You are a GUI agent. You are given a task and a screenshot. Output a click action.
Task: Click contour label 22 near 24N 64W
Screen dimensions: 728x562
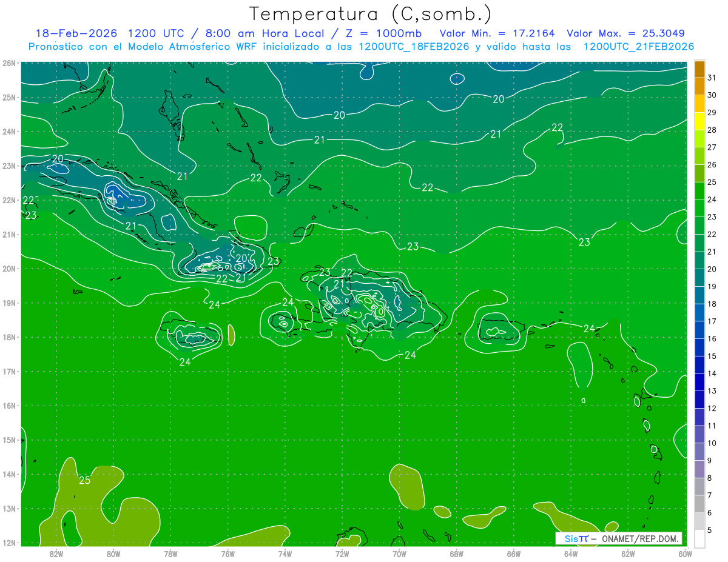point(558,127)
